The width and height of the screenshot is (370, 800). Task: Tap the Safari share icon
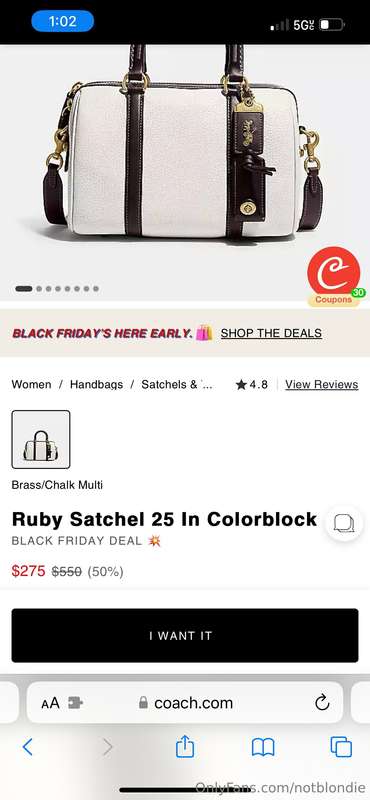point(185,747)
